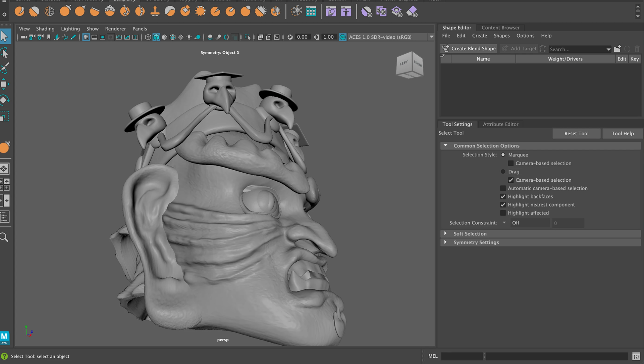The width and height of the screenshot is (644, 364).
Task: Click the Reset Tool button
Action: (576, 134)
